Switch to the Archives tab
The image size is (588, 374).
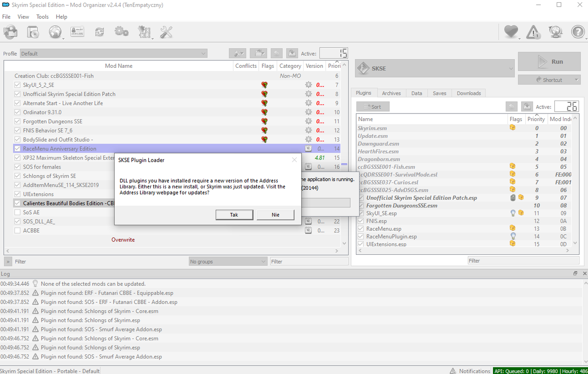click(x=391, y=93)
